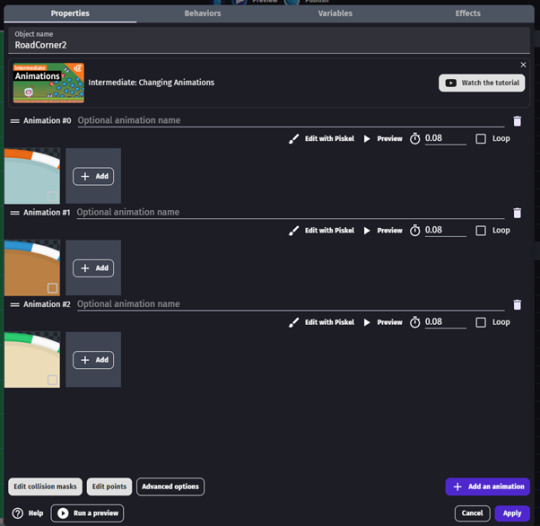Click Edit collision masks button
Viewport: 540px width, 526px height.
[45, 487]
